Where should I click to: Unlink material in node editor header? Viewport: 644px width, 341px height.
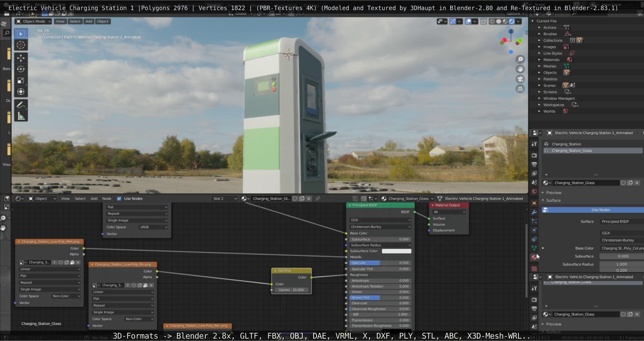click(x=309, y=198)
